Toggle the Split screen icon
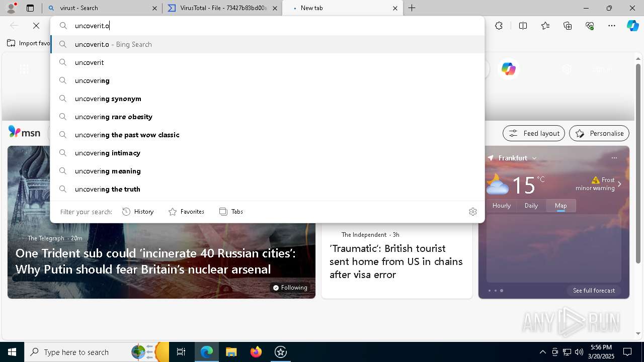The image size is (644, 362). (x=523, y=26)
